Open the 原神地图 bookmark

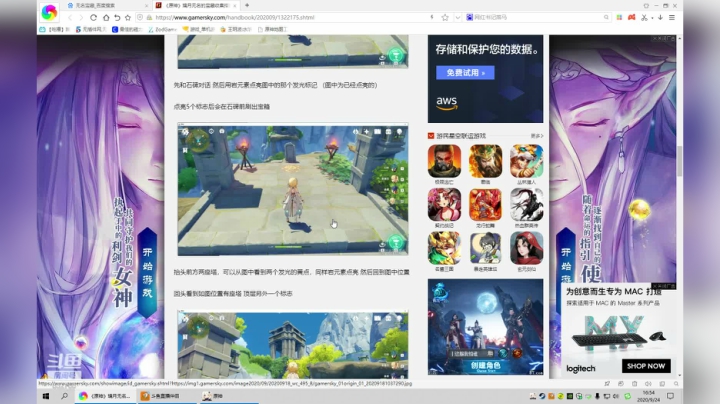tap(272, 29)
